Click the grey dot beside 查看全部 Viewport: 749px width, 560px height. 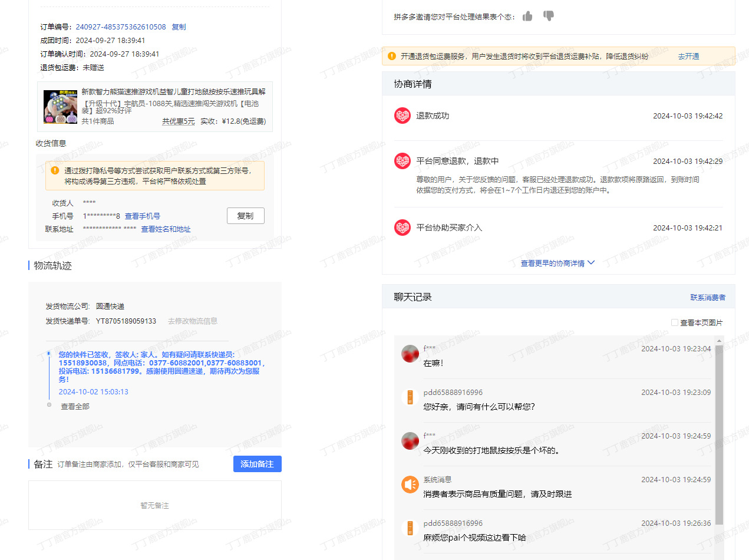click(49, 405)
